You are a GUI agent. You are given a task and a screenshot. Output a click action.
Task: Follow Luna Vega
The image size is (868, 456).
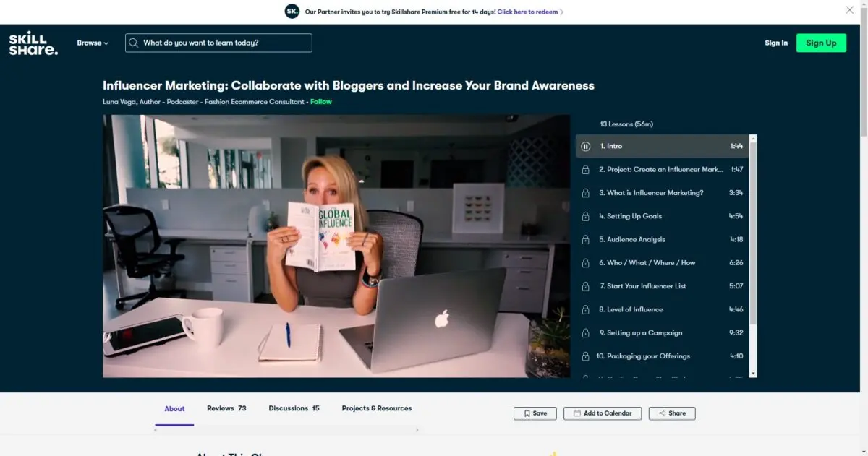coord(321,102)
